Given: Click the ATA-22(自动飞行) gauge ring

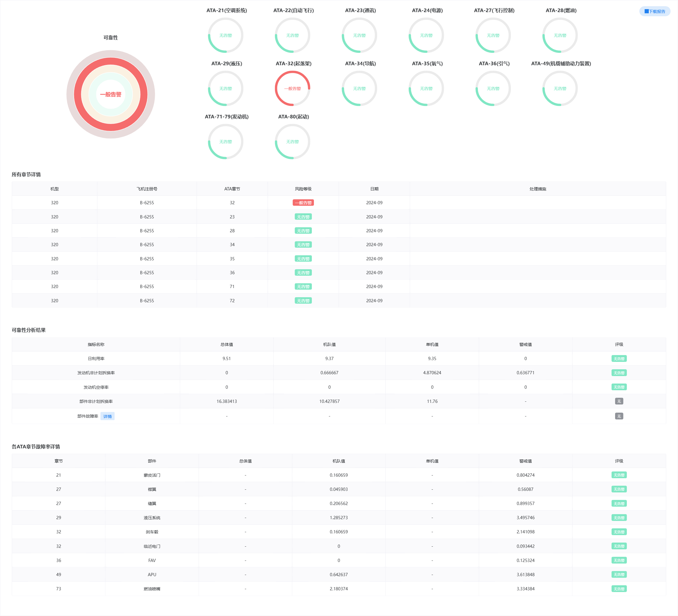Looking at the screenshot, I should (293, 35).
